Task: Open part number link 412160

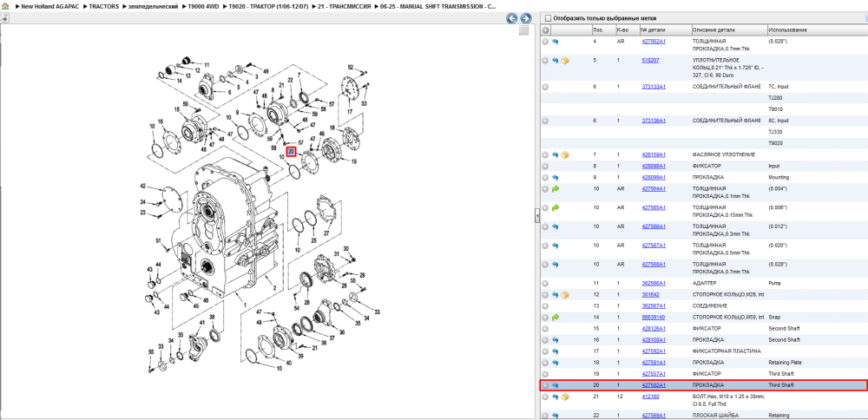Action: point(650,397)
